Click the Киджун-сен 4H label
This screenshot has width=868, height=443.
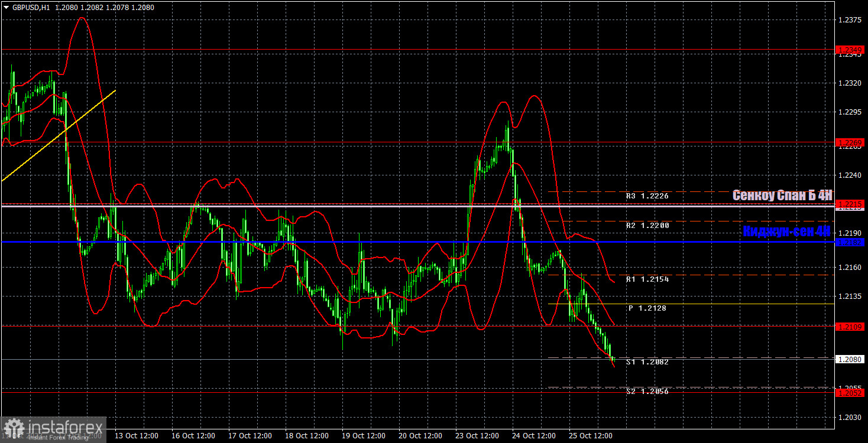[788, 232]
